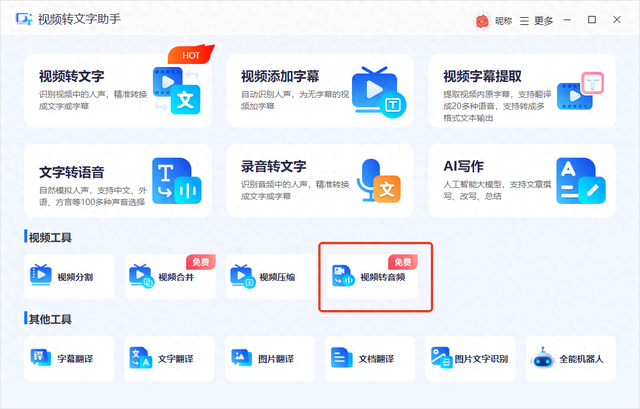Click the hamburger menu icon beside 更多

pyautogui.click(x=524, y=21)
